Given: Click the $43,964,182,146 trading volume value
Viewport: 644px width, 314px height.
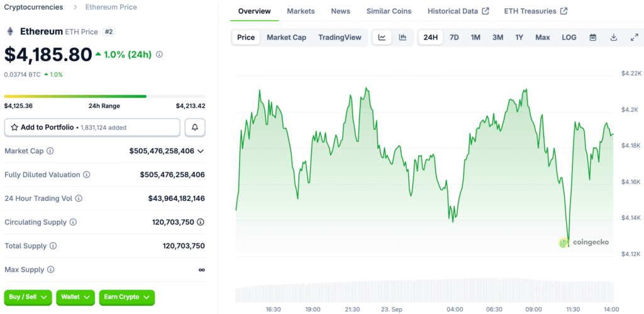Looking at the screenshot, I should click(x=177, y=198).
